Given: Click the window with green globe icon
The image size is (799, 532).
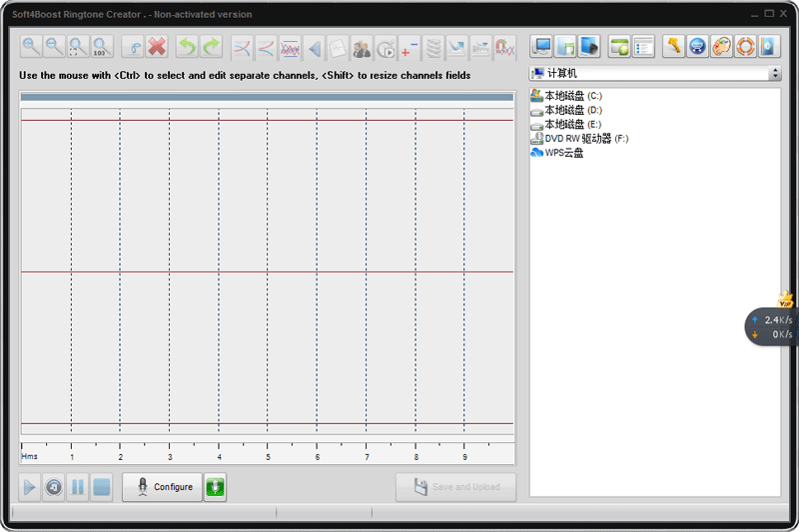Looking at the screenshot, I should pyautogui.click(x=619, y=47).
